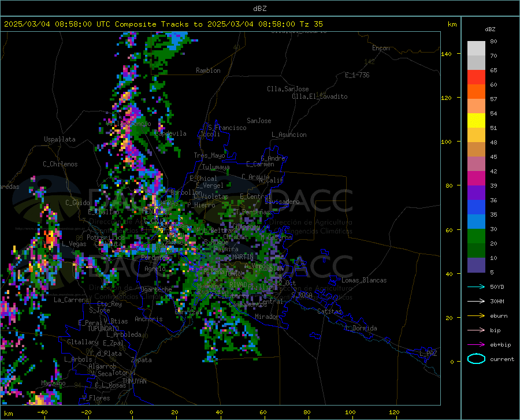Click the 100 tick on vertical km axis
This screenshot has width=520, height=420.
click(446, 142)
